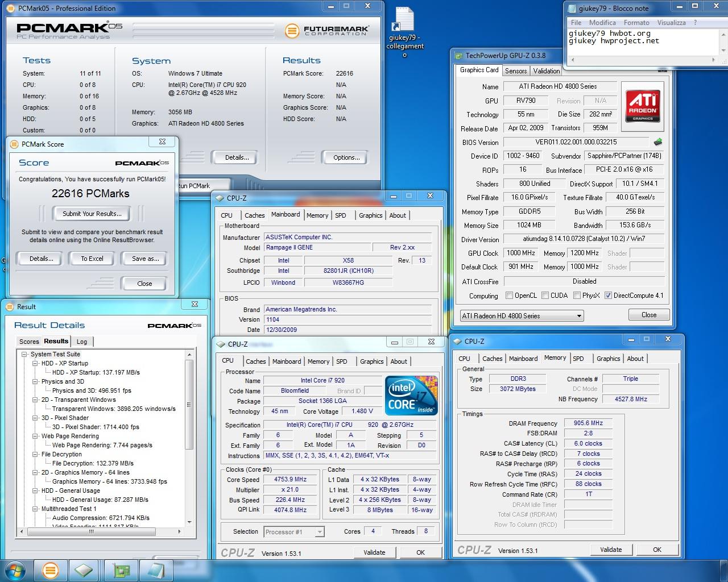The image size is (728, 582).
Task: Open the Visualizza menu in Blocco note
Action: tap(672, 23)
